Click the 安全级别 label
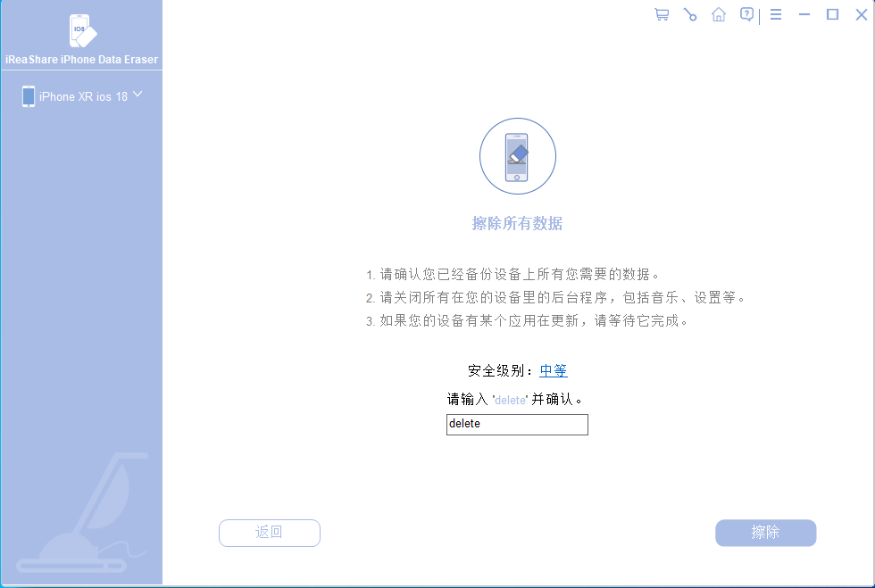 coord(500,370)
